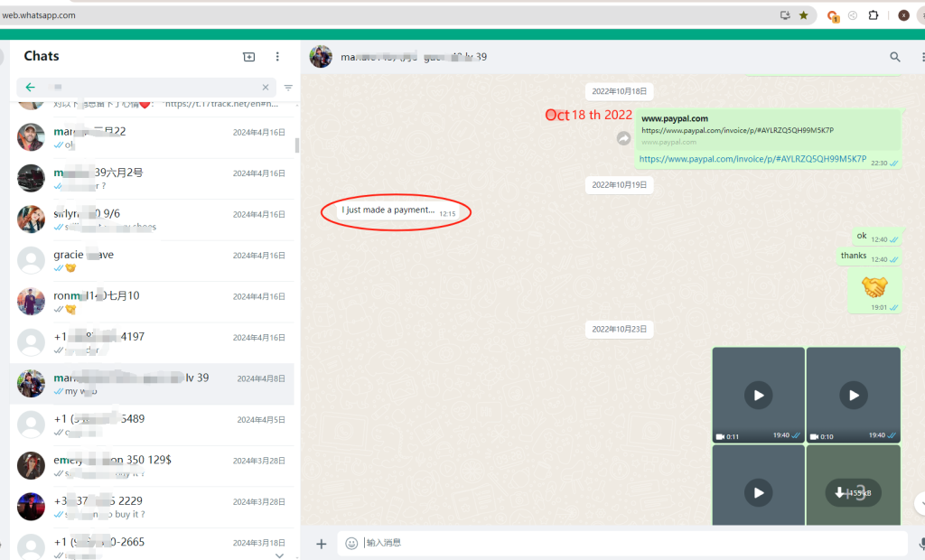Click the forward icon beside the PayPal preview
Image resolution: width=925 pixels, height=560 pixels.
tap(623, 138)
